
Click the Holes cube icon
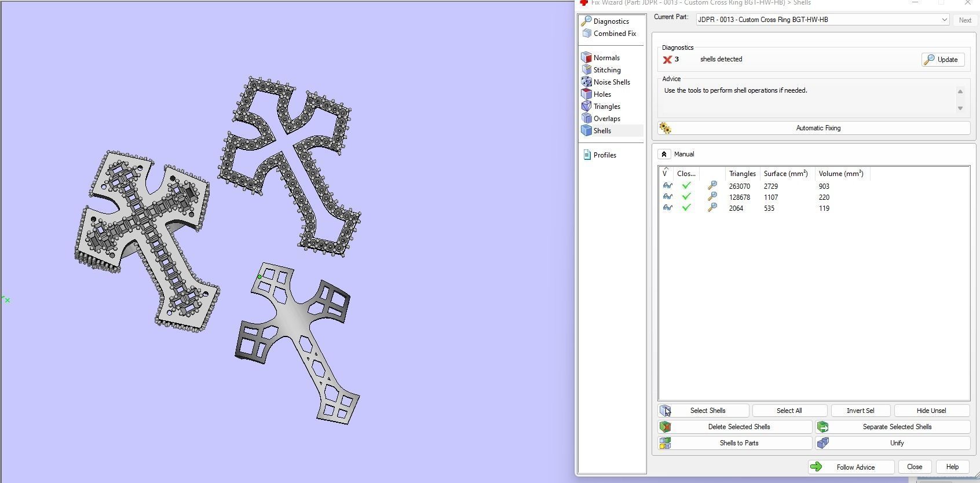click(586, 94)
